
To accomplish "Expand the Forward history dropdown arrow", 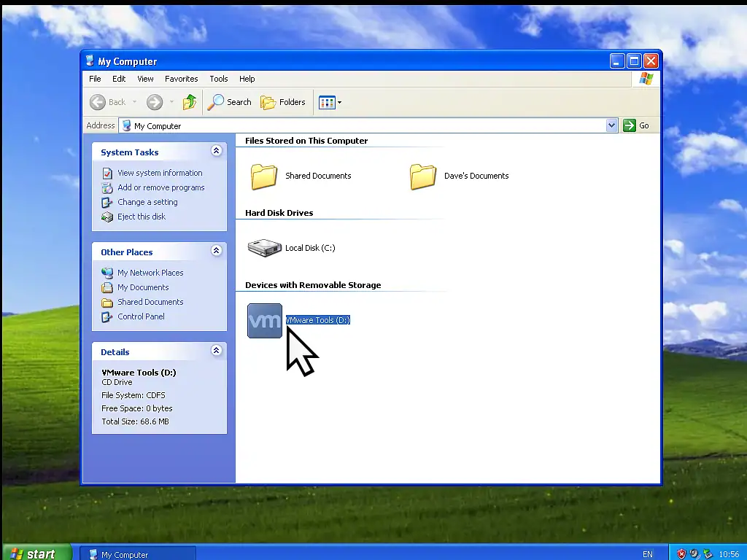I will coord(171,102).
